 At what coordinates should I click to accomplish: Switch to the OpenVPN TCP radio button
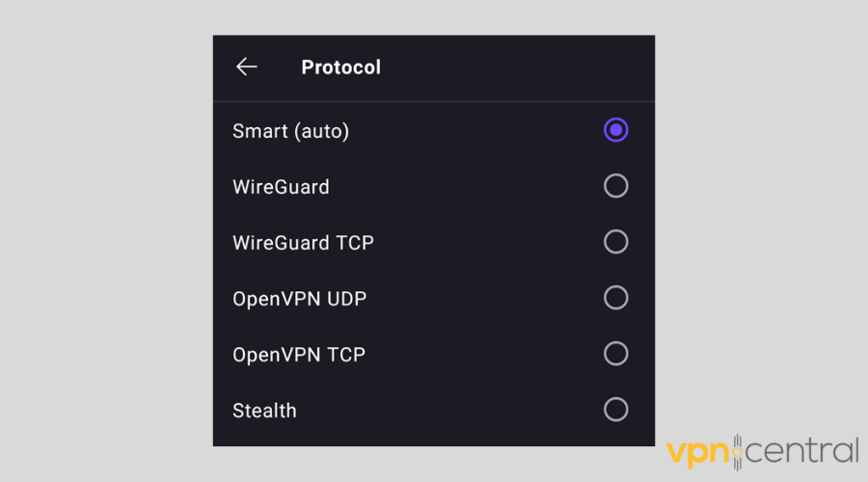tap(615, 354)
